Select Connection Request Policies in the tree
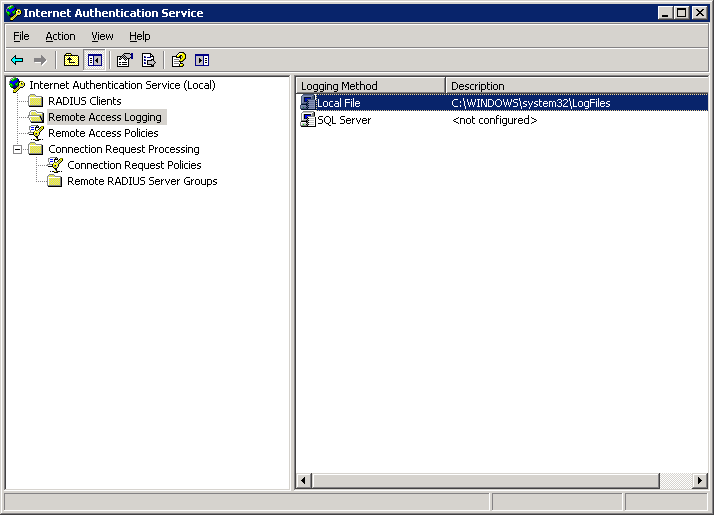Viewport: 714px width, 515px height. (134, 165)
